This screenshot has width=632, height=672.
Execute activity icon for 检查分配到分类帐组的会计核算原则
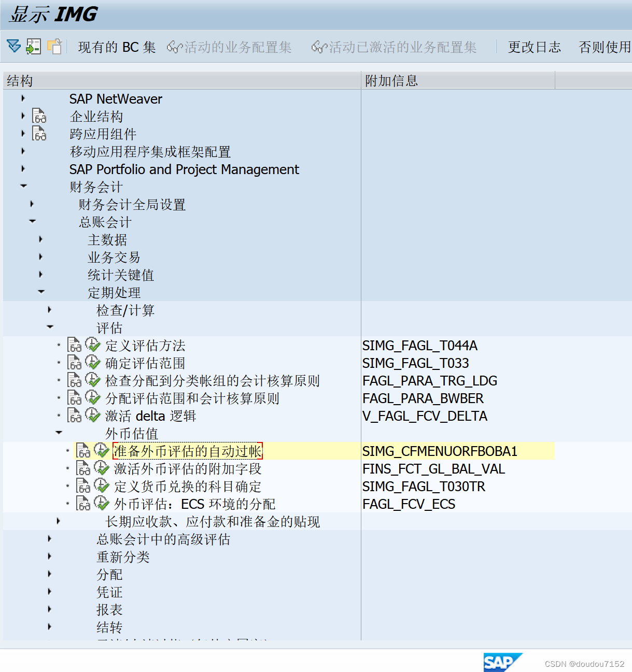[x=92, y=380]
